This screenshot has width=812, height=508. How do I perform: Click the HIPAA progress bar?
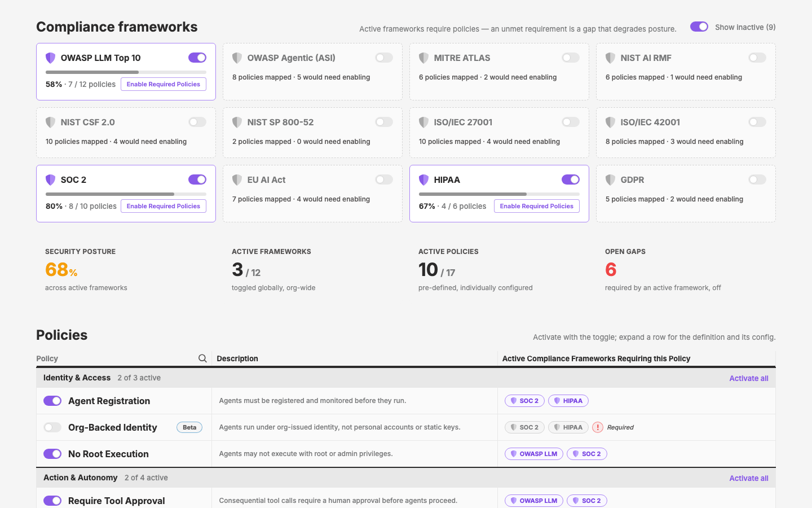pyautogui.click(x=499, y=194)
